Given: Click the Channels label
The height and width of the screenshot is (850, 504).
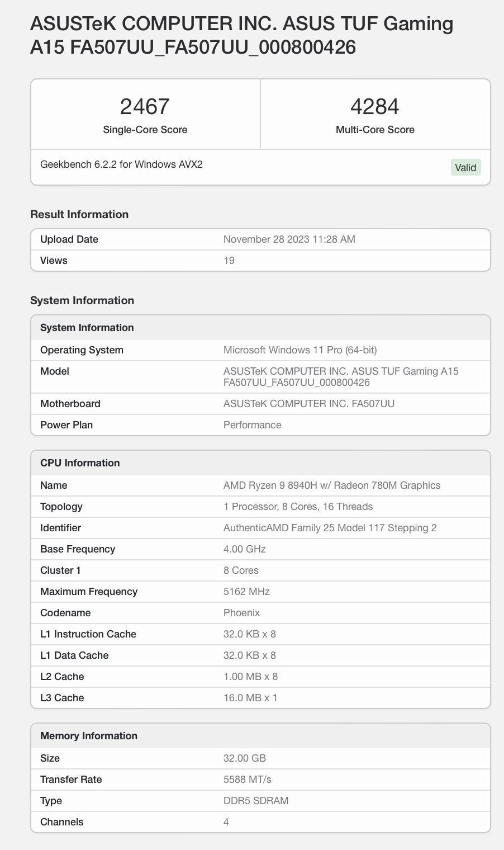Looking at the screenshot, I should tap(61, 822).
